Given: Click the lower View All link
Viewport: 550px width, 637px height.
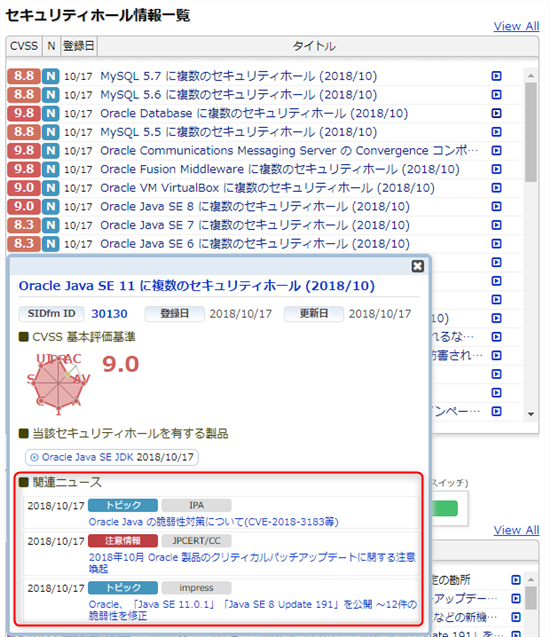Looking at the screenshot, I should click(516, 530).
